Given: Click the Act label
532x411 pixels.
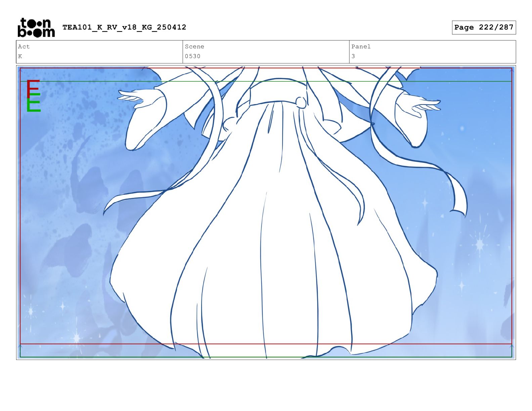Looking at the screenshot, I should click(x=24, y=47).
